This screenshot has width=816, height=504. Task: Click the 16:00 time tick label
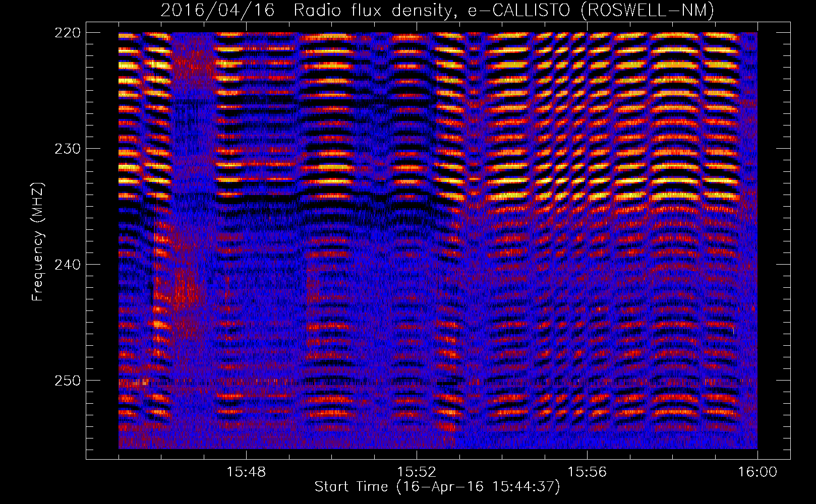[x=757, y=472]
